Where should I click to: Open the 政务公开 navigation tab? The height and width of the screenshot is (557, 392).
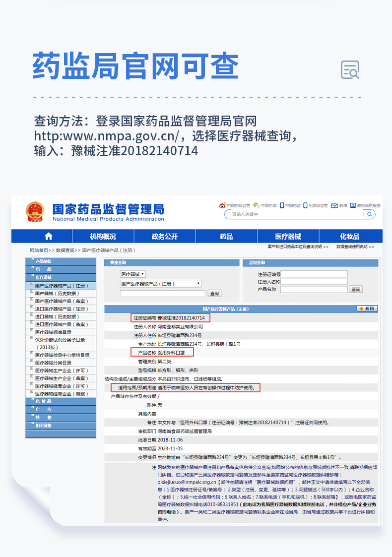tap(164, 237)
